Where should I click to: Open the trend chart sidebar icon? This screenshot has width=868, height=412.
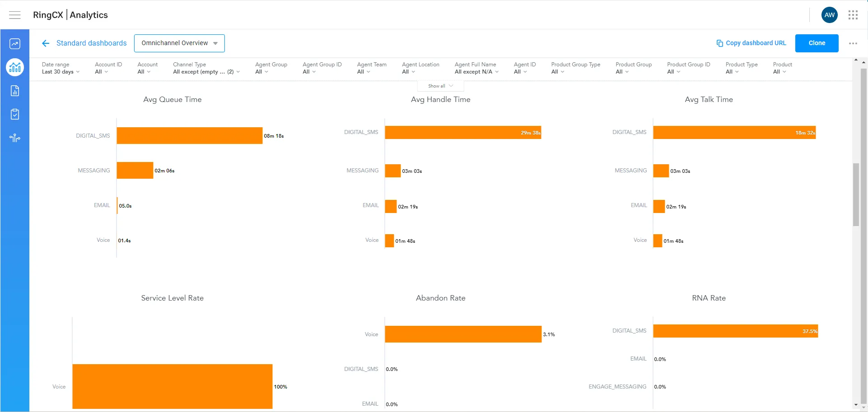pyautogui.click(x=15, y=44)
